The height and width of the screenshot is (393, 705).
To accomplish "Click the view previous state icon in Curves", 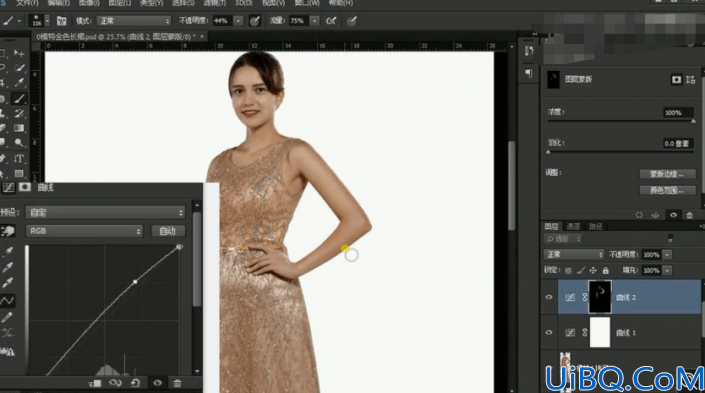I will (x=116, y=383).
